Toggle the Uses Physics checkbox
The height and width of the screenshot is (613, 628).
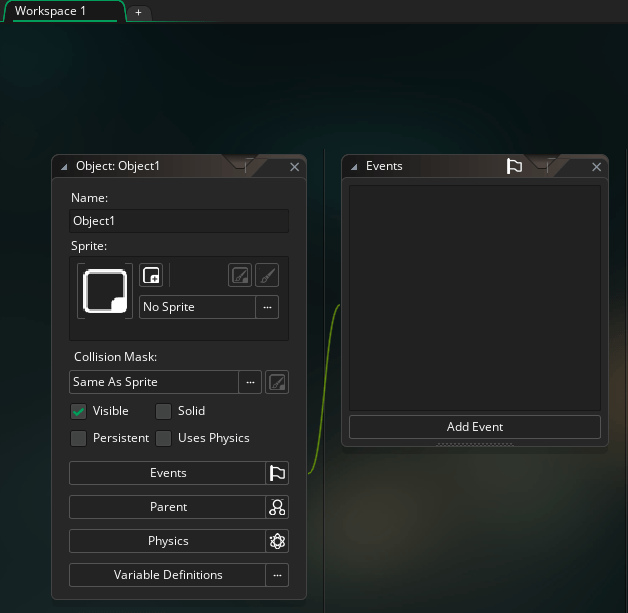pos(163,438)
